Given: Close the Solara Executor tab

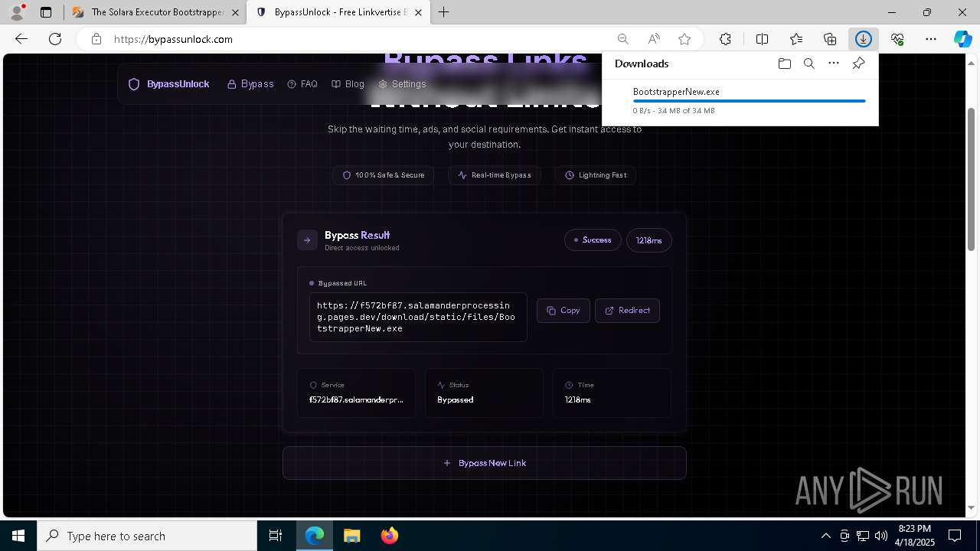Looking at the screenshot, I should (235, 12).
